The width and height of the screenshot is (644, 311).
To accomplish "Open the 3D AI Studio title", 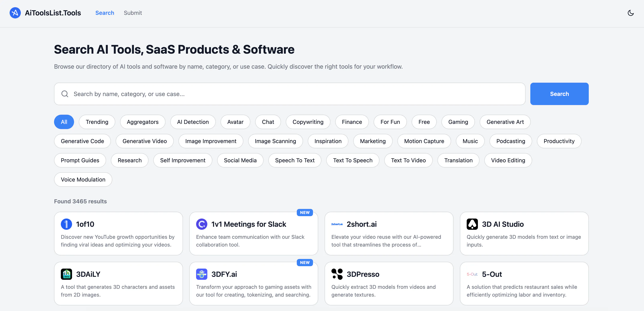I will (503, 224).
